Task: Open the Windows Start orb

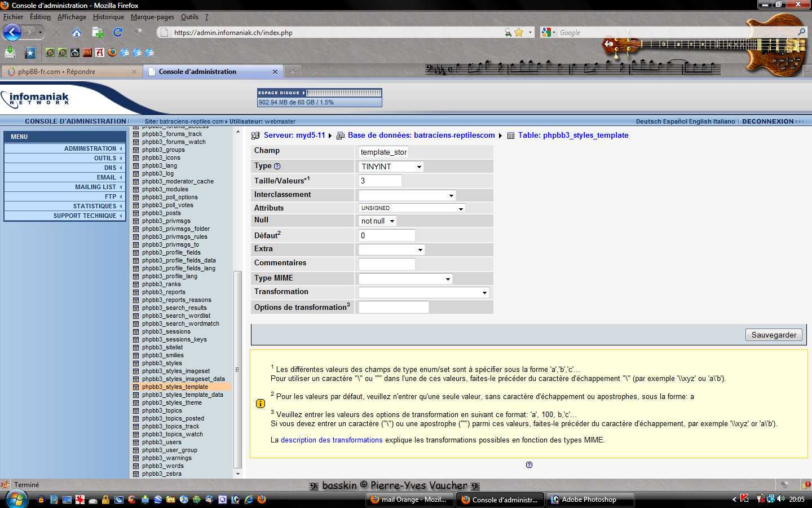Action: tap(16, 499)
